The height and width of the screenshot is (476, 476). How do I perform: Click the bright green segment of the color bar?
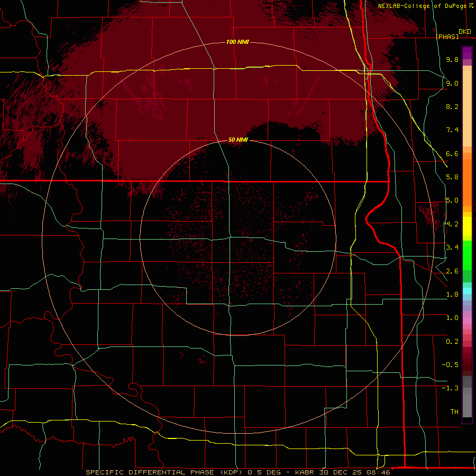467,255
